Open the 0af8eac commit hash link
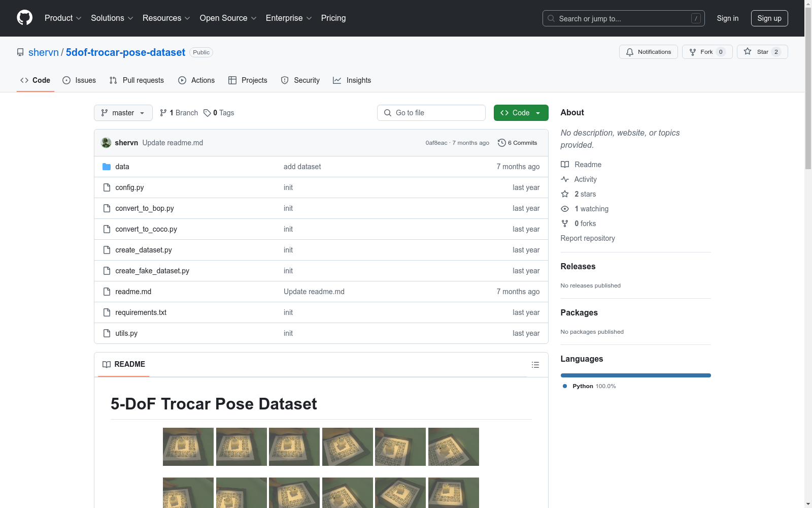 click(x=436, y=143)
